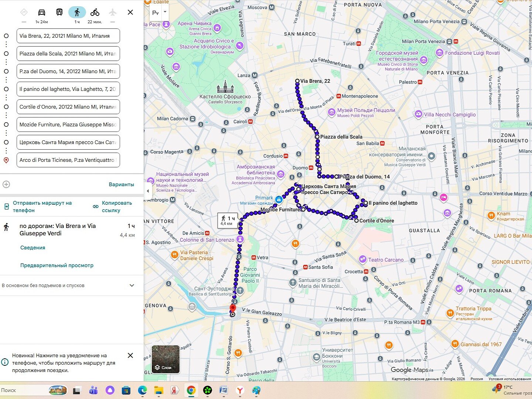Open the Santuario di Santa Maria marker
Viewport: 532px width, 399px height.
pyautogui.click(x=293, y=283)
